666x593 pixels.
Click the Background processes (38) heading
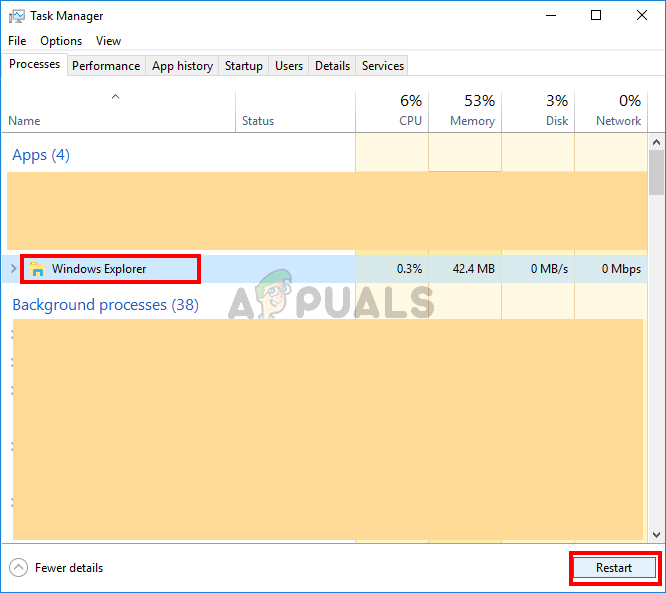[x=105, y=305]
